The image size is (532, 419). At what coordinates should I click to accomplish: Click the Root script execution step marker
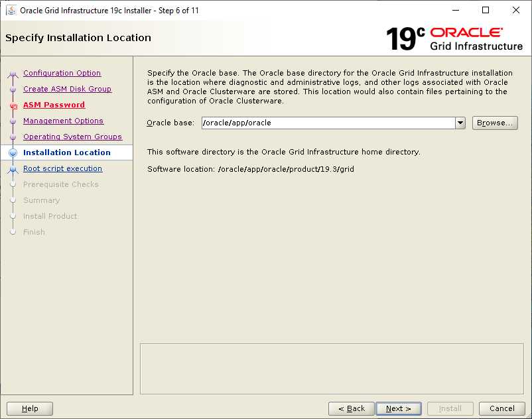13,169
